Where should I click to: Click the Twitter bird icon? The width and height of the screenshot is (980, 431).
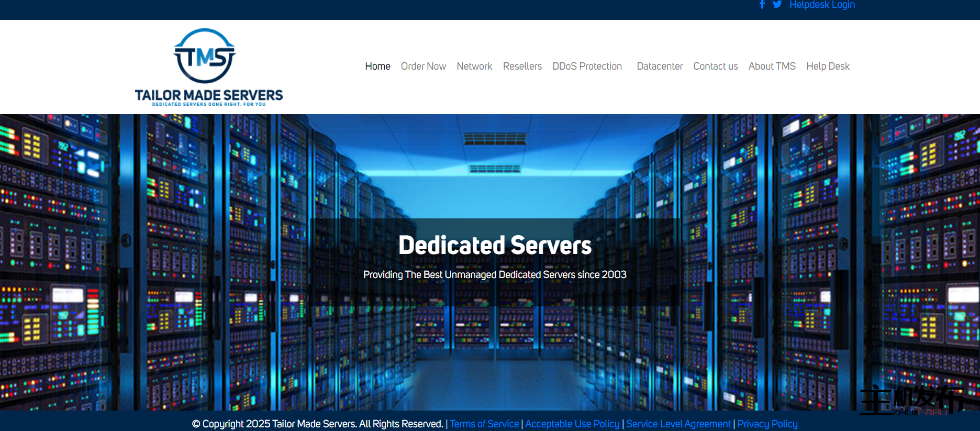point(777,5)
